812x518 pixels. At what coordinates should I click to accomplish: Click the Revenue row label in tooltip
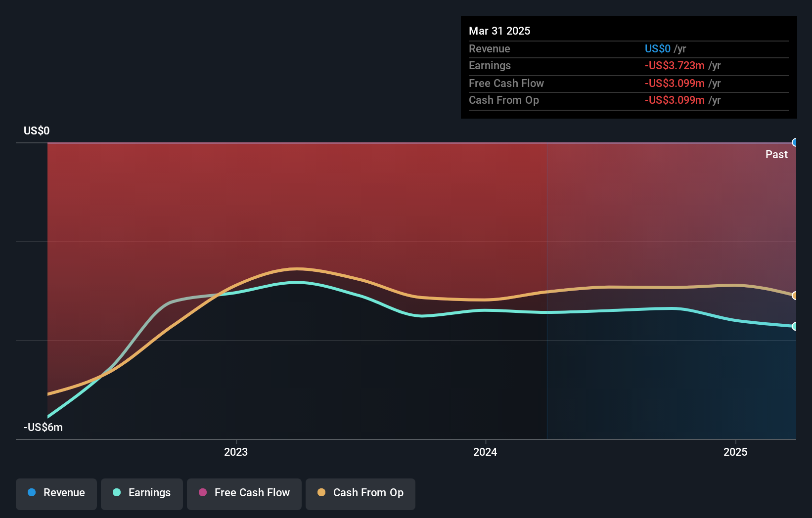(x=489, y=48)
